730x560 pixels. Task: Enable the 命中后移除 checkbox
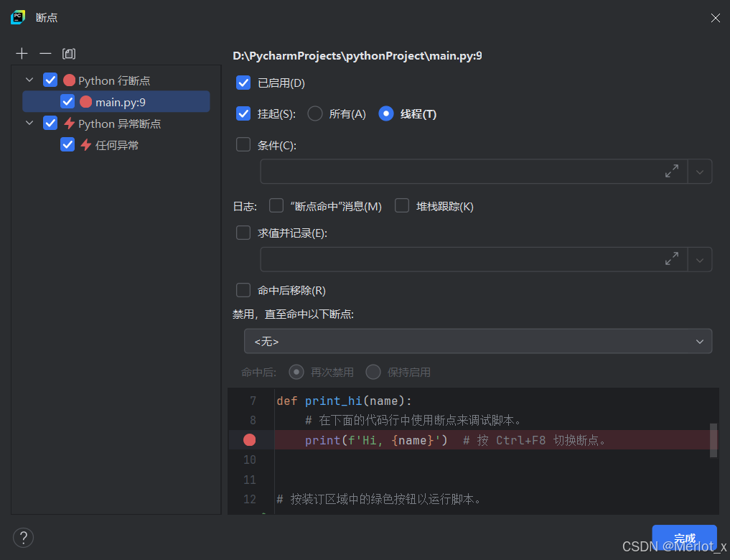pyautogui.click(x=243, y=290)
